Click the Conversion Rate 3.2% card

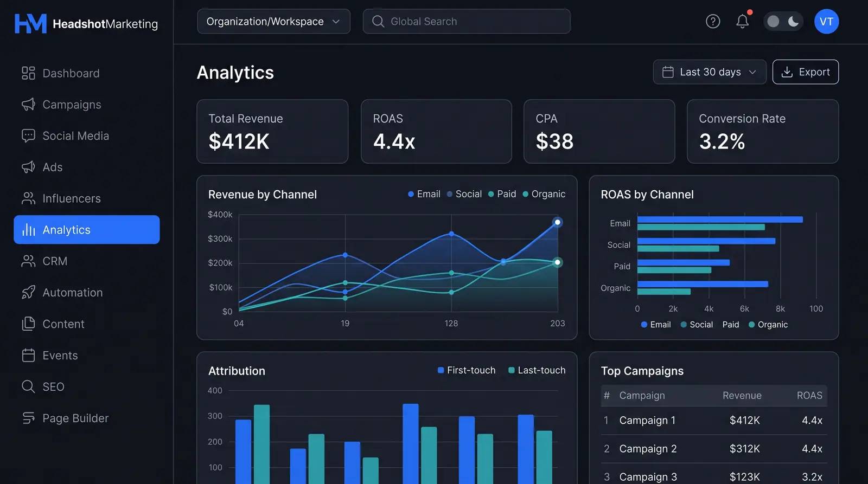pos(763,131)
